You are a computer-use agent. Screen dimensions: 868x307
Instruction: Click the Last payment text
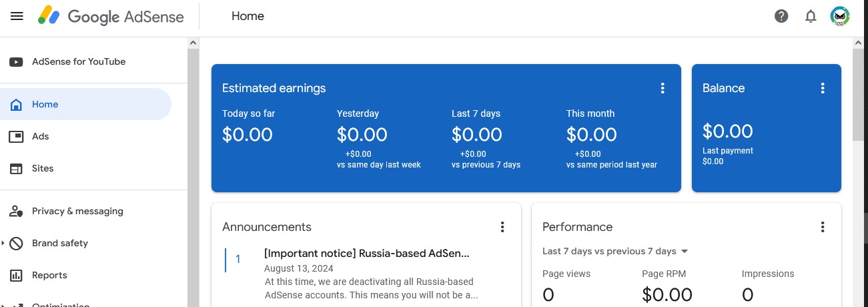728,151
